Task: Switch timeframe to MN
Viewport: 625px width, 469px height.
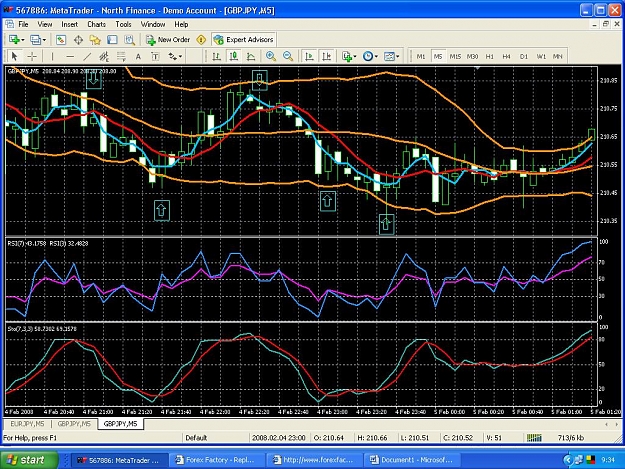Action: 558,56
